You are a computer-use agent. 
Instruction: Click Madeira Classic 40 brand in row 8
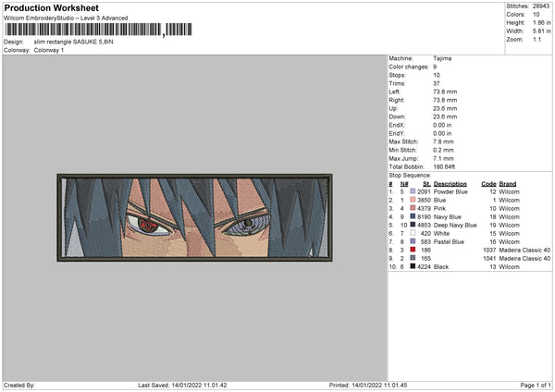(524, 250)
